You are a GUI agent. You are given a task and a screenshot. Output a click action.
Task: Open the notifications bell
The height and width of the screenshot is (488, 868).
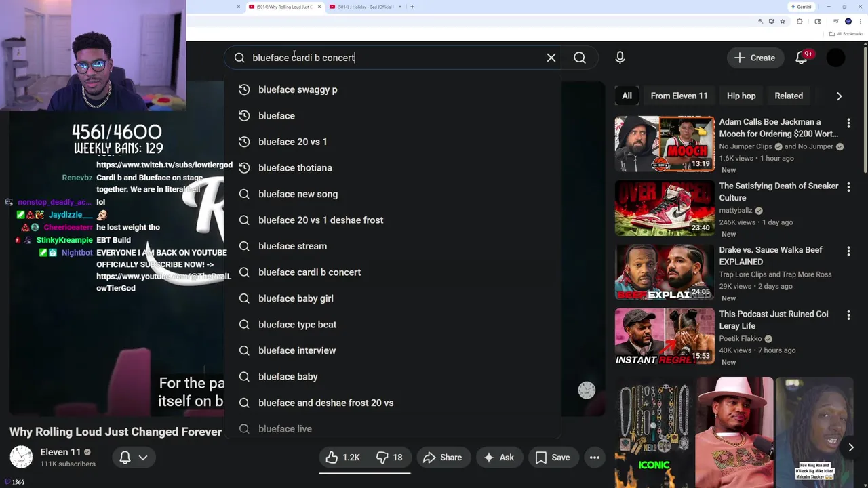coord(802,58)
